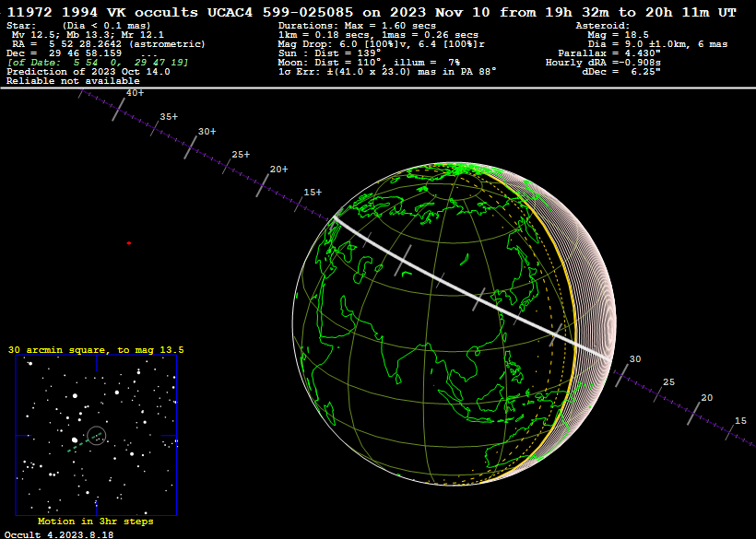Click the 'Motion in 3hr steps' caption
This screenshot has height=539, width=756.
tap(96, 521)
